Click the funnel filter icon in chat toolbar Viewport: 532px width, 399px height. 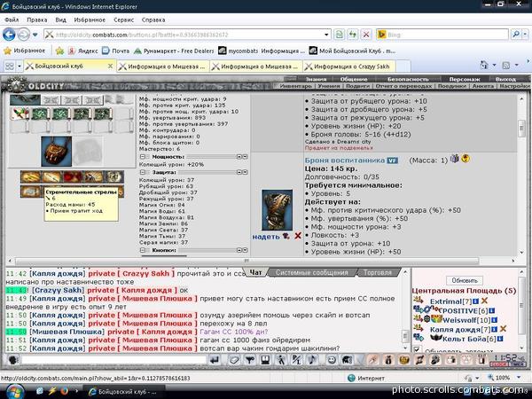click(x=250, y=360)
